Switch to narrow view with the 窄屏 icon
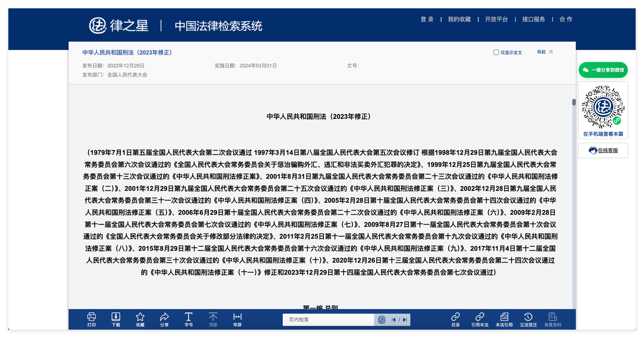644x338 pixels. tap(237, 317)
